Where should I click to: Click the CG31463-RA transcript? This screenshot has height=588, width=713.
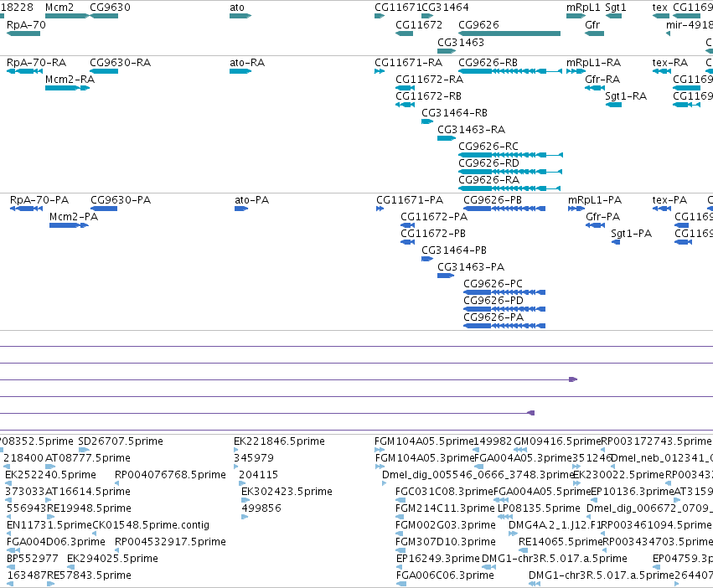(447, 138)
